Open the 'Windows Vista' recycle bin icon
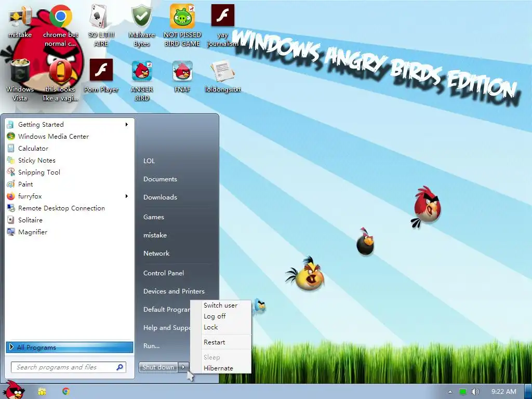The image size is (532, 399). tap(20, 80)
